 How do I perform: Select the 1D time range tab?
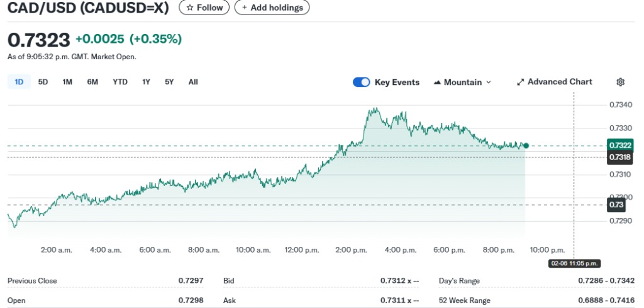click(19, 82)
